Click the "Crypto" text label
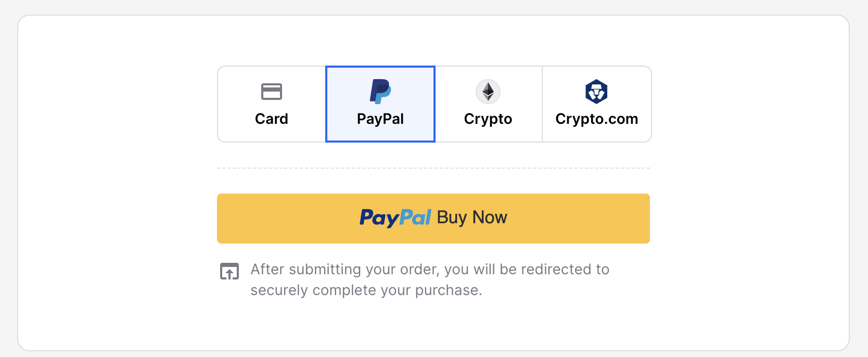The image size is (868, 357). (488, 119)
